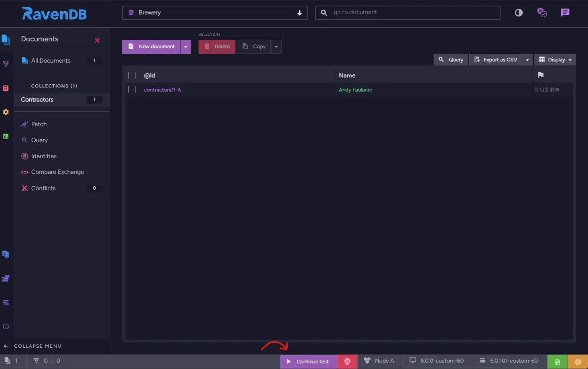Viewport: 588px width, 369px height.
Task: Select all rows with the header checkbox
Action: click(x=132, y=75)
